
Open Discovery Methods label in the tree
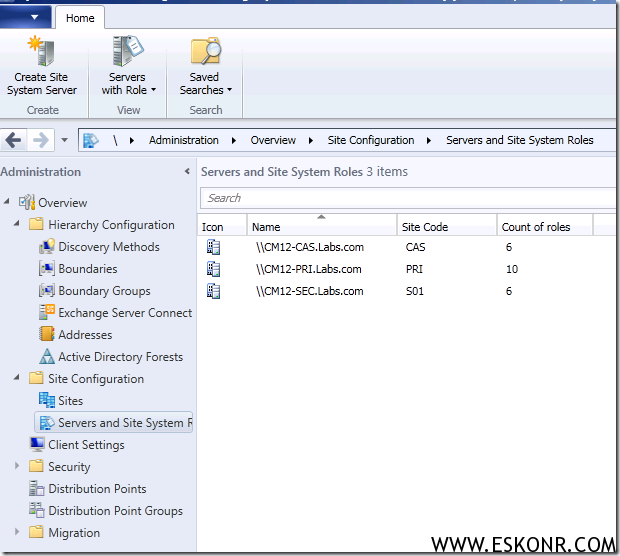click(x=109, y=247)
